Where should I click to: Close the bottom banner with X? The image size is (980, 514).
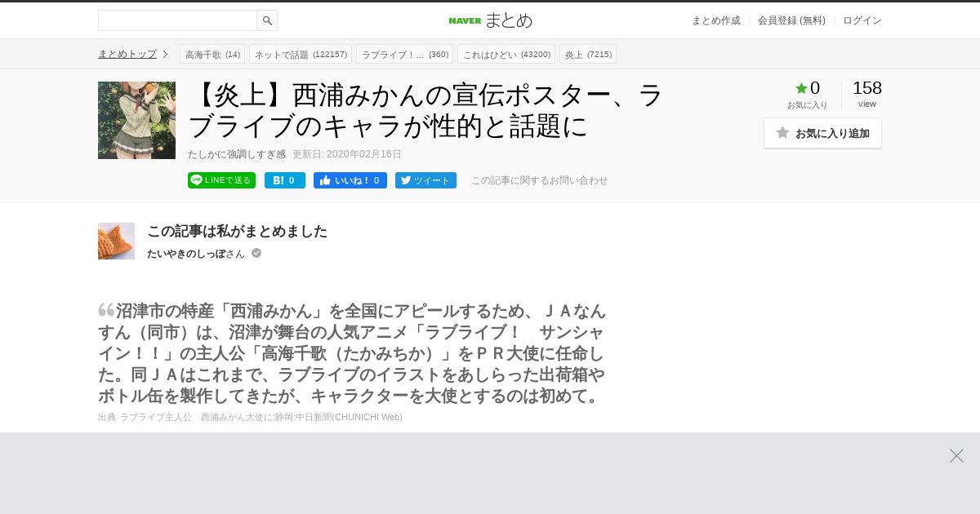[956, 455]
